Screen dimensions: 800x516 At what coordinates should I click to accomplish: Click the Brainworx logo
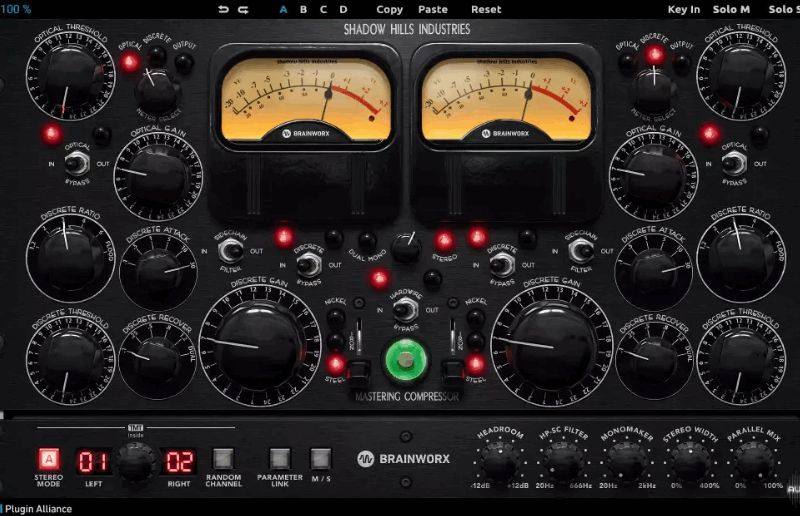click(x=404, y=459)
